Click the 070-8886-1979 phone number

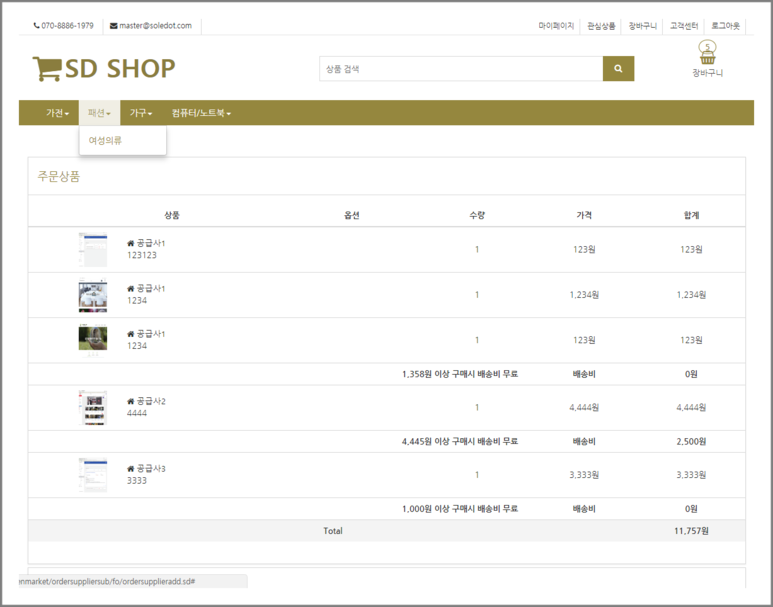(x=68, y=26)
